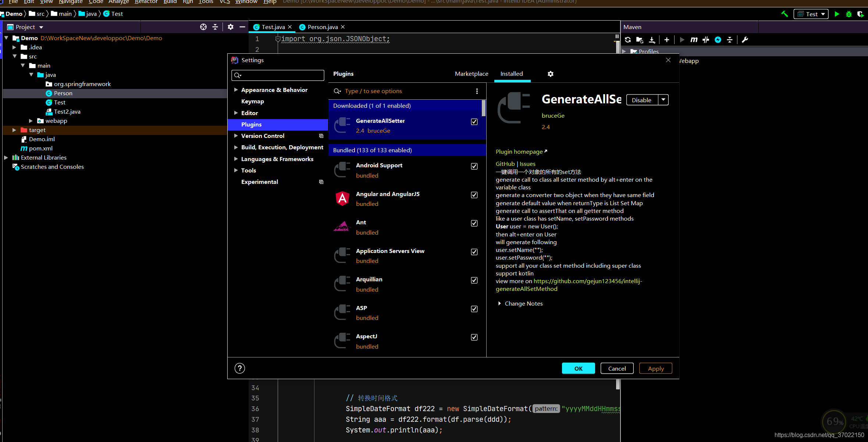
Task: Close the Person.java editor tab
Action: point(343,27)
